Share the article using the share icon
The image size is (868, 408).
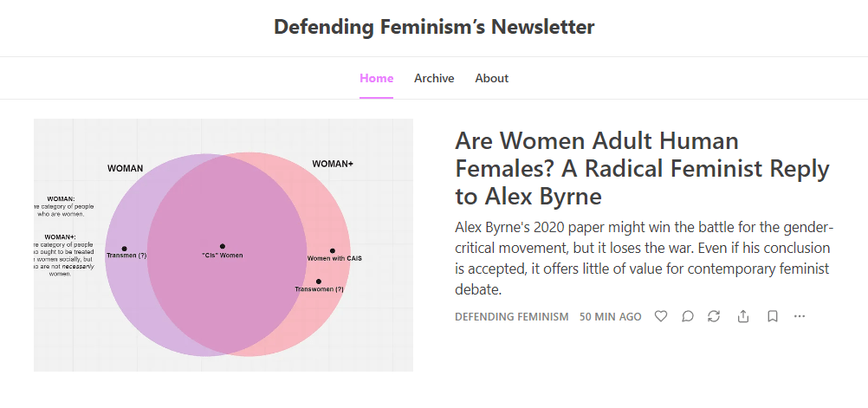743,316
